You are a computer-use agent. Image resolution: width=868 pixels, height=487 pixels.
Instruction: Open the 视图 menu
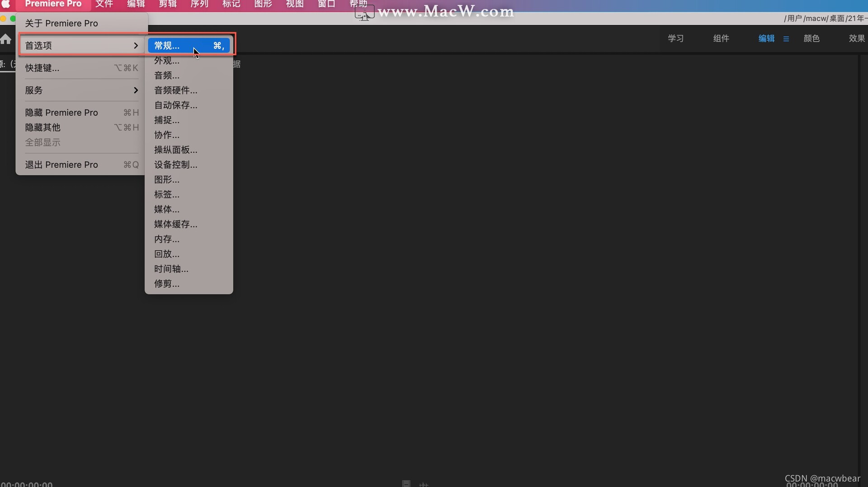pyautogui.click(x=295, y=4)
